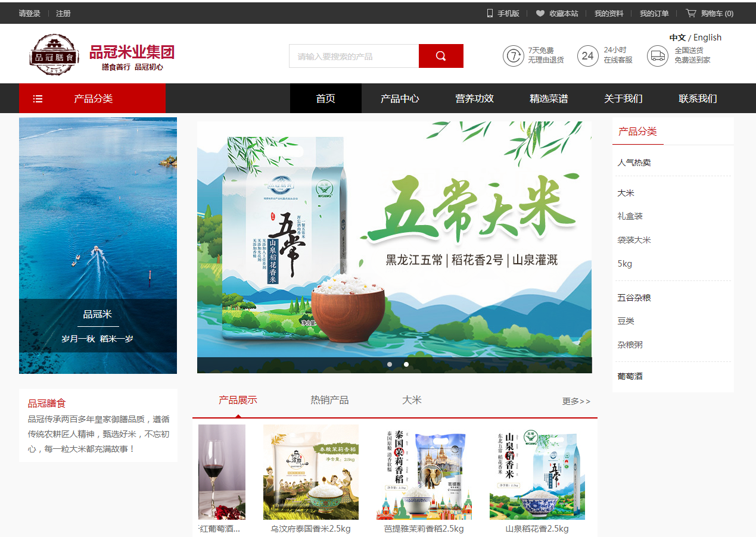Click the mobile version phone icon
The width and height of the screenshot is (756, 537).
pos(490,13)
